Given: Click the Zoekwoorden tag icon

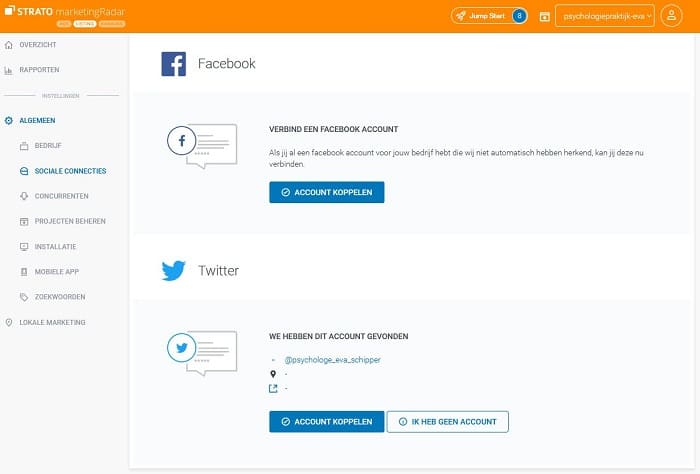Looking at the screenshot, I should click(24, 297).
